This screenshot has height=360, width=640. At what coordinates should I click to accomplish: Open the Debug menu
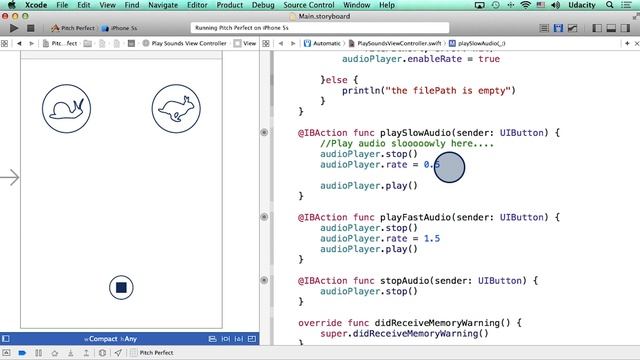coord(263,5)
